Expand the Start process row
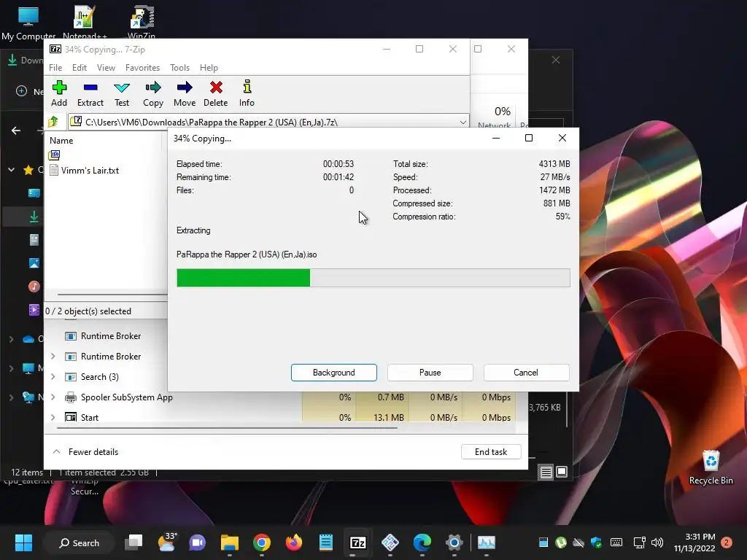 click(53, 418)
